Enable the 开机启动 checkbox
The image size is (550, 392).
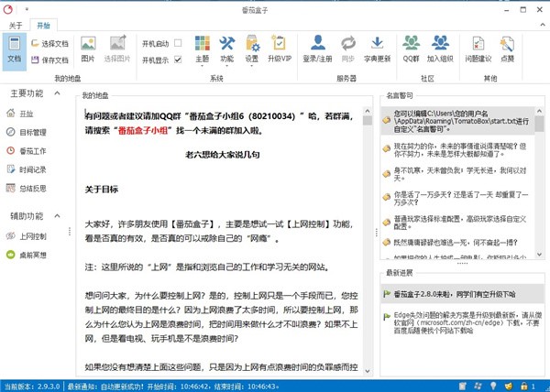(178, 43)
